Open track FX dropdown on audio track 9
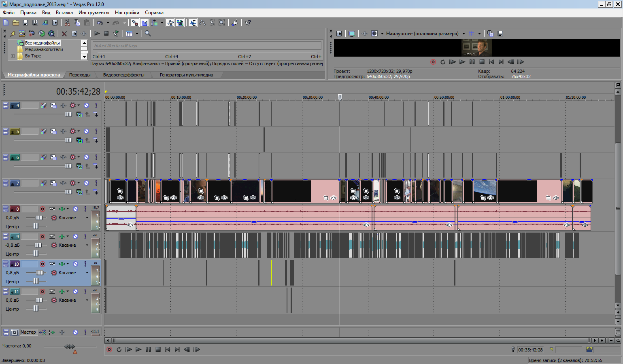 tap(68, 236)
